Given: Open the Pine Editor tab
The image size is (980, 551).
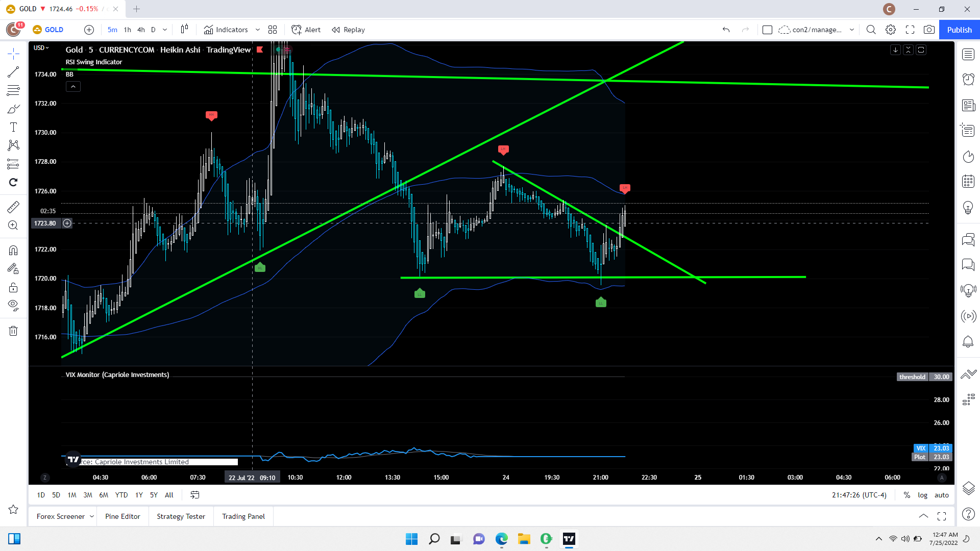Looking at the screenshot, I should coord(122,516).
